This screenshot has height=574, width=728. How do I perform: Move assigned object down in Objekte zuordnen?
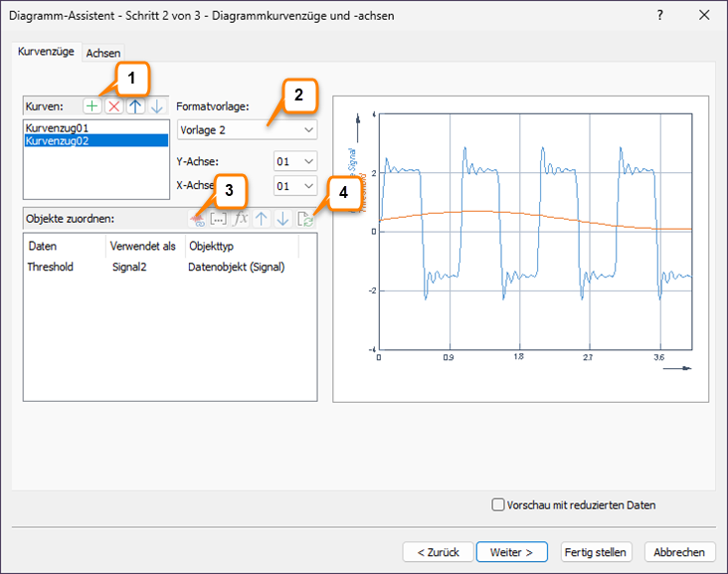(x=282, y=219)
